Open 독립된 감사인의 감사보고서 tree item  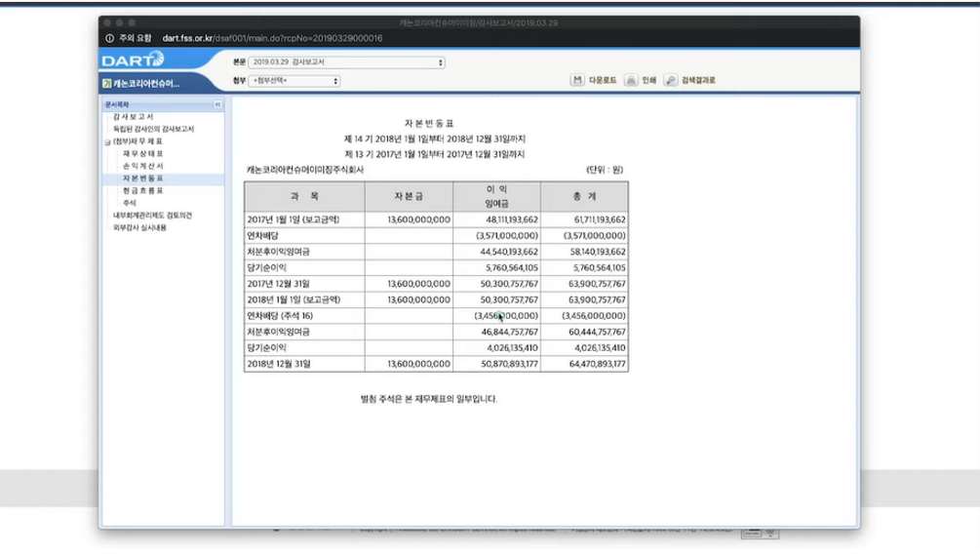point(153,129)
